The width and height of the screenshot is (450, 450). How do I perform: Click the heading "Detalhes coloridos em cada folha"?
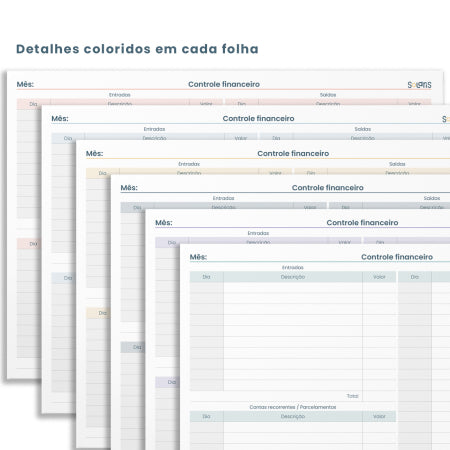pos(137,49)
